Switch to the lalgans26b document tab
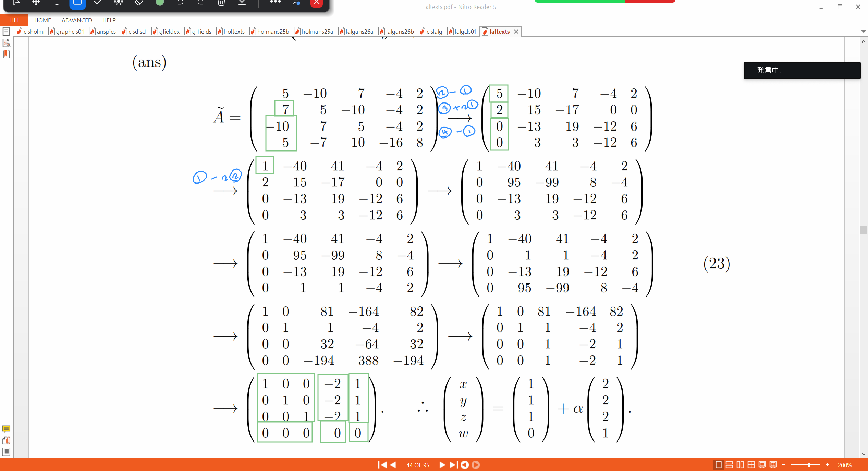Viewport: 868px width, 471px height. click(396, 32)
